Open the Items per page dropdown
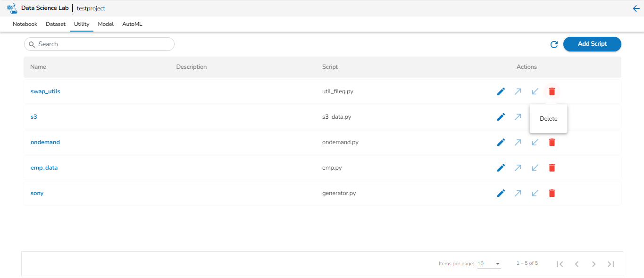 [x=489, y=264]
